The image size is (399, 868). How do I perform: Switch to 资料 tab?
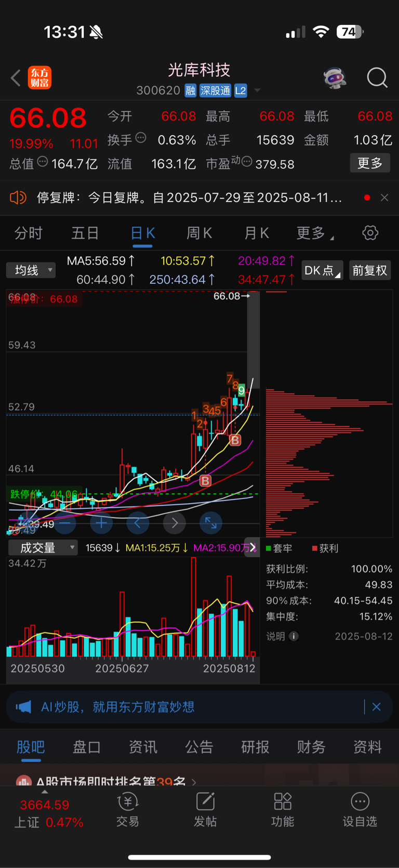point(367,747)
